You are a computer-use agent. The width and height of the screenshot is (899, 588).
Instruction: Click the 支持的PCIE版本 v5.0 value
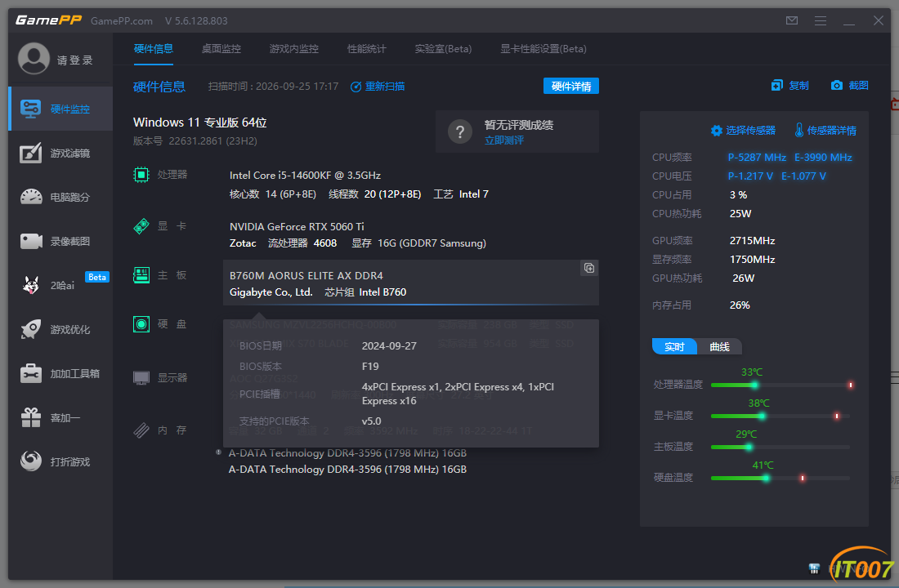point(372,421)
